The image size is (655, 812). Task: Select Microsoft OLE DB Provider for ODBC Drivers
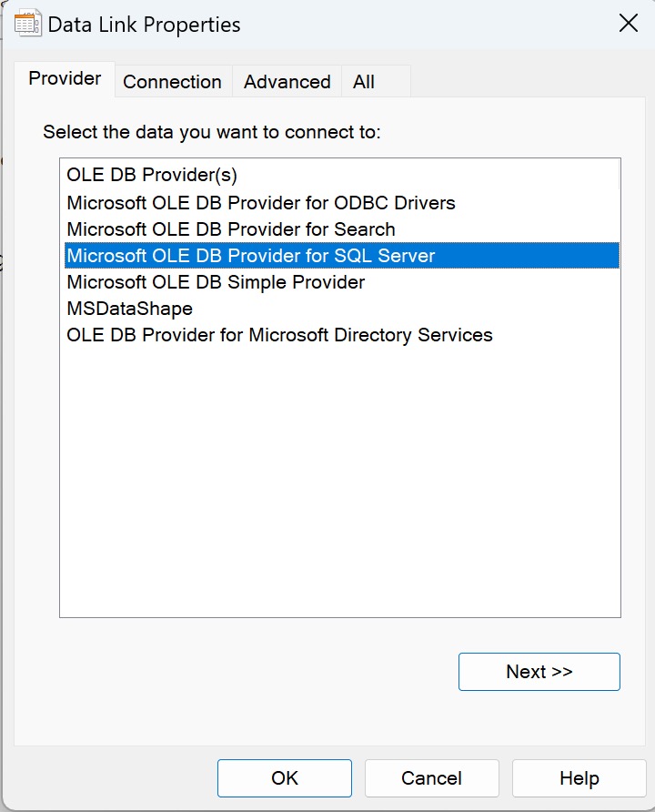[x=261, y=202]
